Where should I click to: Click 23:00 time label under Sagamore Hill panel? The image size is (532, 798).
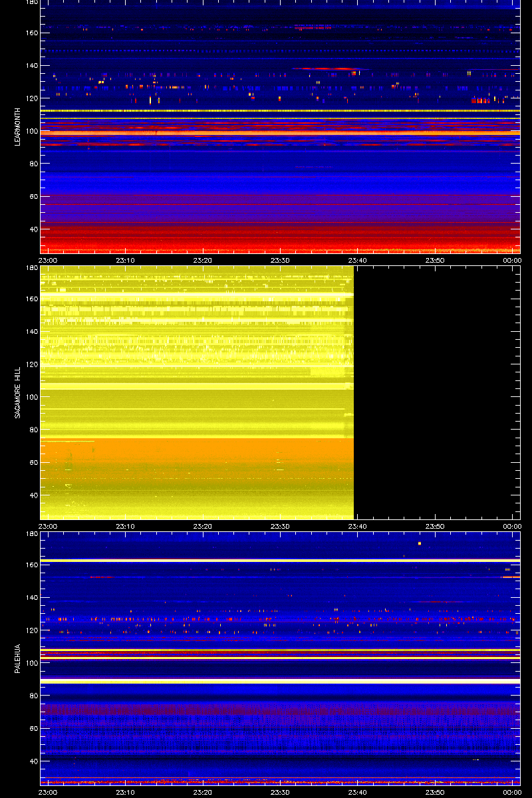(x=49, y=527)
